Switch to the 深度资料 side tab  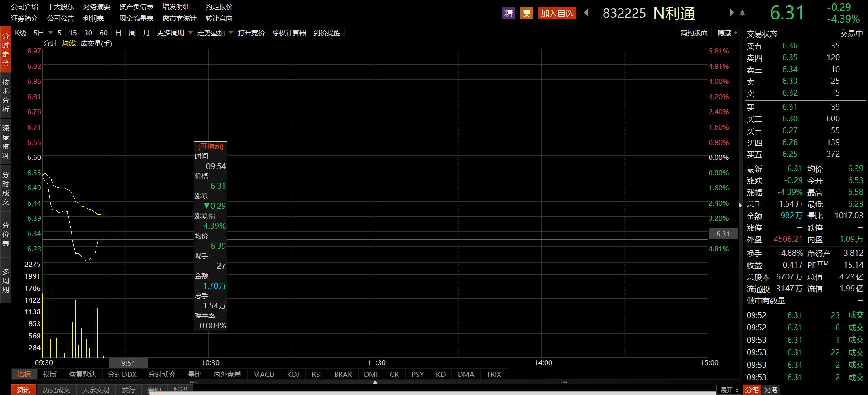(5, 142)
